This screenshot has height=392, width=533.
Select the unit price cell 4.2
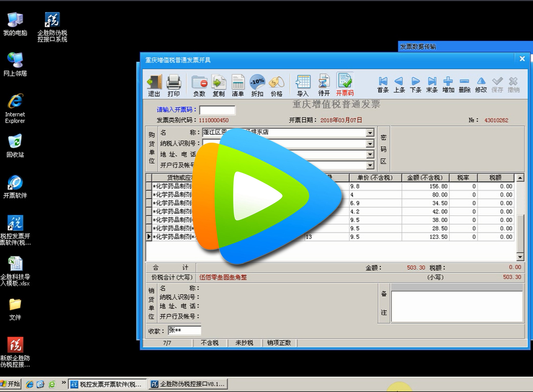[375, 211]
